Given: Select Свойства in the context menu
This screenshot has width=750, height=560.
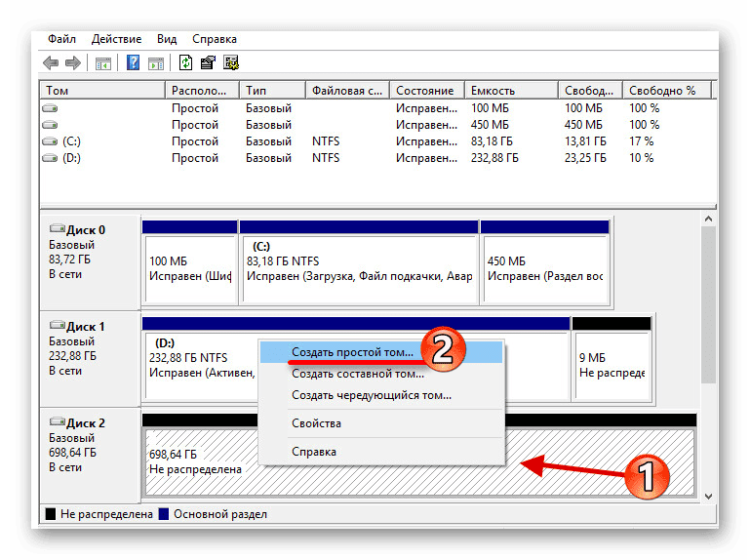Looking at the screenshot, I should coord(381,423).
